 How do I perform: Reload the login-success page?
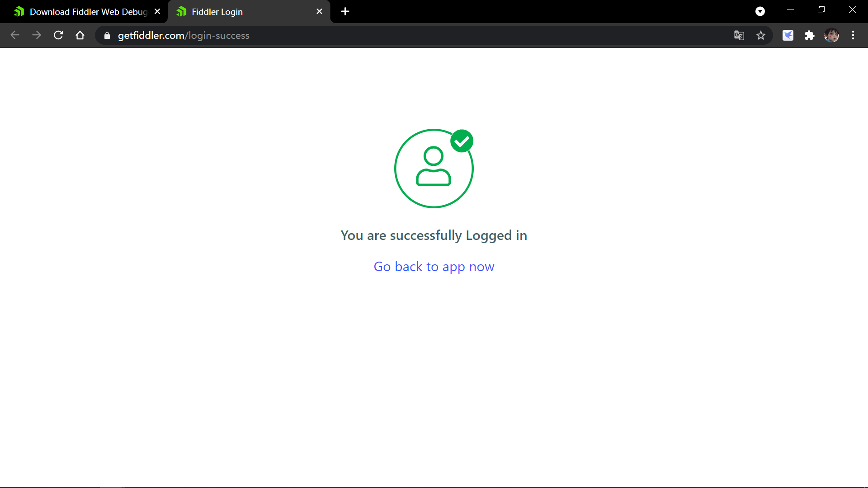[x=58, y=35]
